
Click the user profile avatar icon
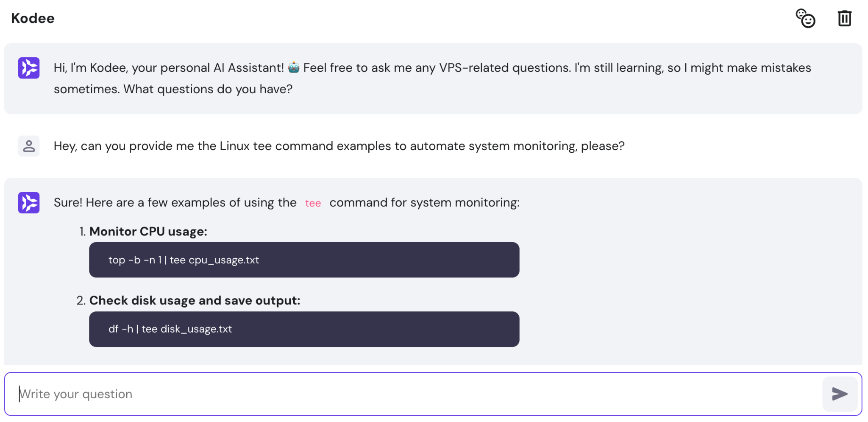pyautogui.click(x=28, y=146)
